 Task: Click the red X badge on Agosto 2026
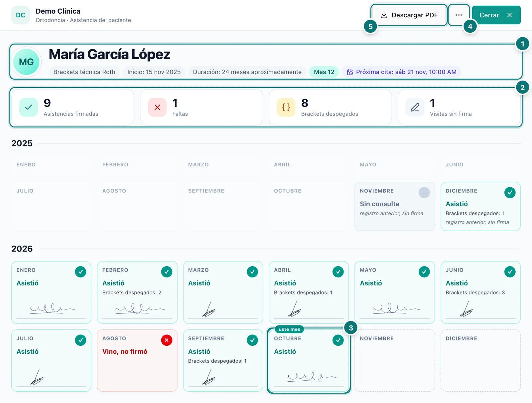tap(167, 340)
